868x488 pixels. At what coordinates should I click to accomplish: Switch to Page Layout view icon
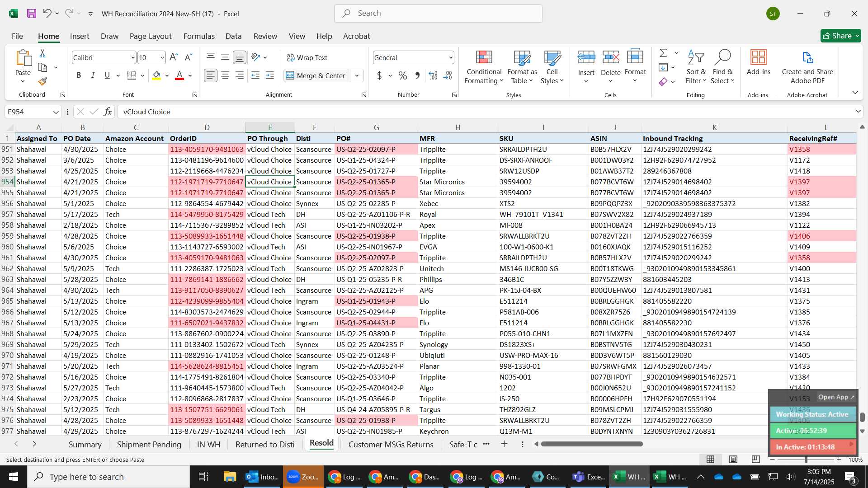733,460
